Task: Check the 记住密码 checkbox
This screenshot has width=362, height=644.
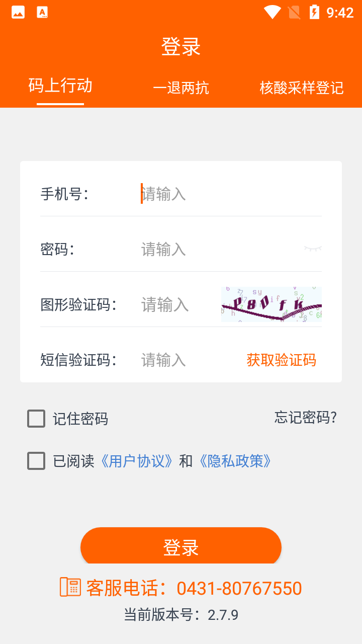Action: 36,419
